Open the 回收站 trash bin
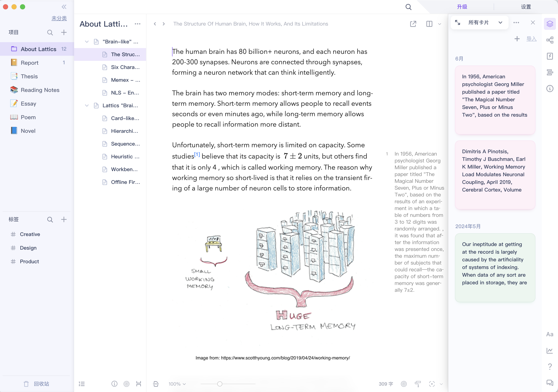 (x=36, y=384)
